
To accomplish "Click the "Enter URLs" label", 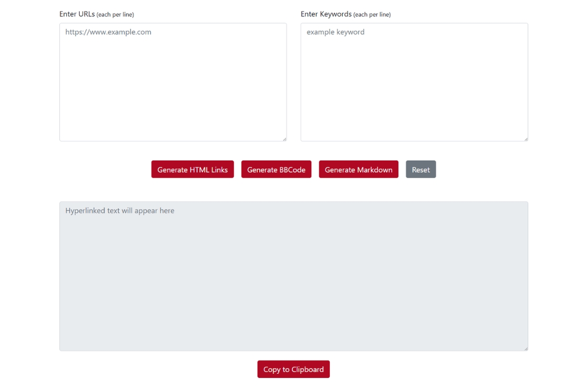I will [x=77, y=14].
